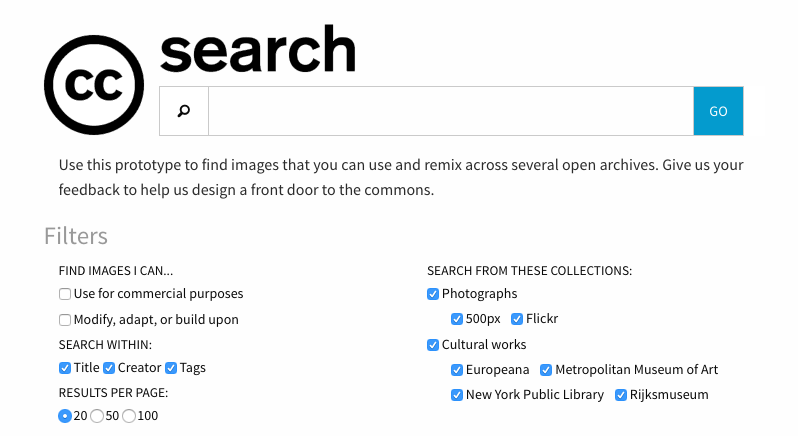This screenshot has height=436, width=798.
Task: Toggle New York Public Library checkbox
Action: pyautogui.click(x=457, y=395)
